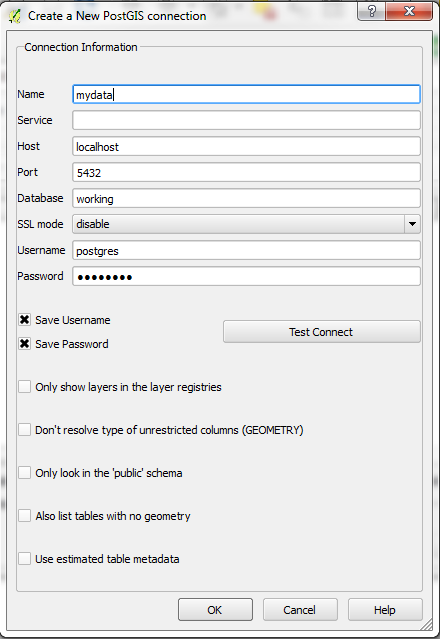
Task: Check Only look in the 'public' schema
Action: point(24,473)
